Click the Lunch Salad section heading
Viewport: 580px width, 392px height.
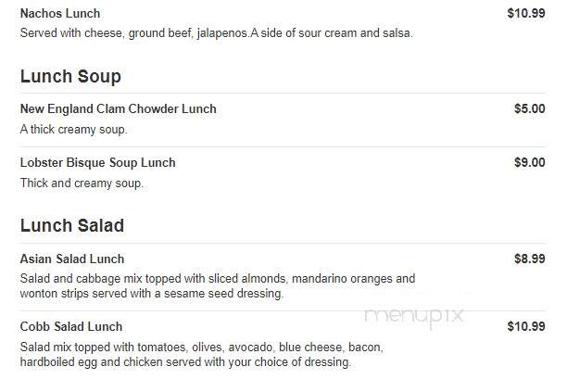coord(72,225)
